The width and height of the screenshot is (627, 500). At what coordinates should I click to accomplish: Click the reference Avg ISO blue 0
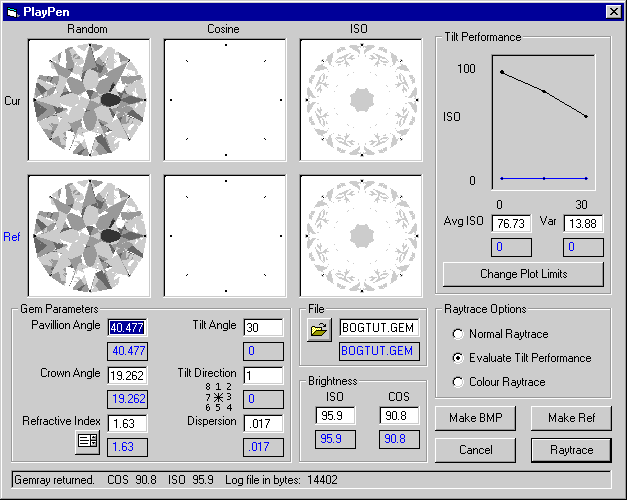511,247
